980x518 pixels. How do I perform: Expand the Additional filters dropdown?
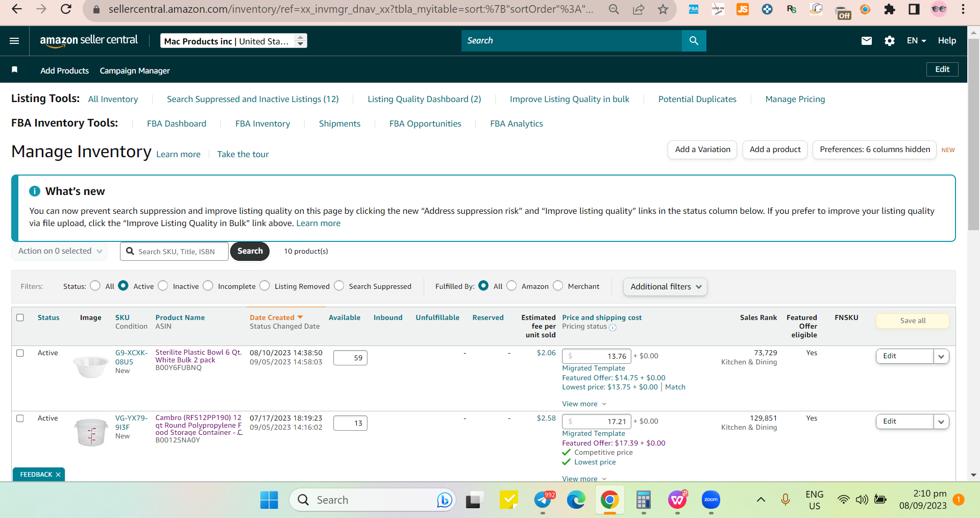(x=665, y=287)
